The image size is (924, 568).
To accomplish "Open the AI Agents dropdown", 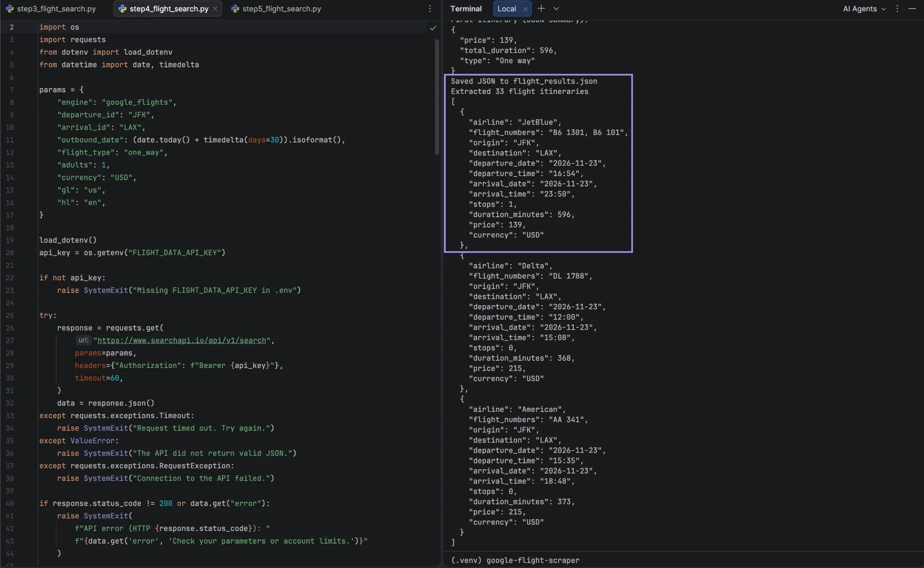I will click(864, 9).
